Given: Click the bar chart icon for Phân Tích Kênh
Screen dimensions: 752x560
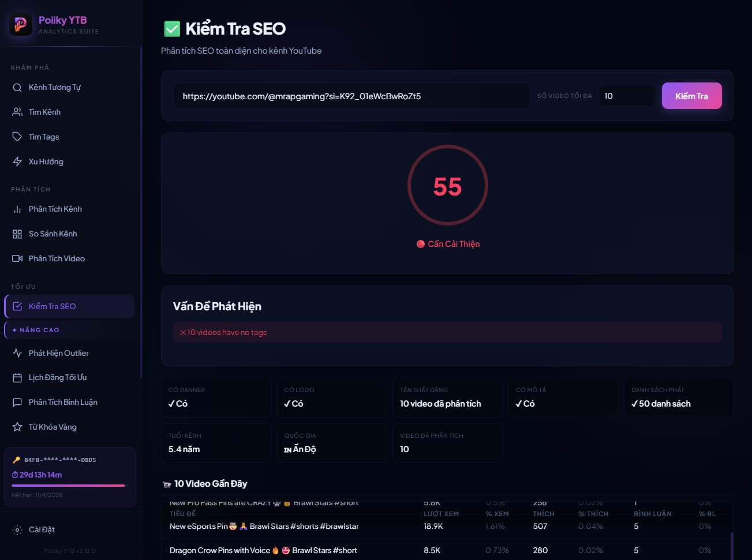Looking at the screenshot, I should [x=17, y=209].
